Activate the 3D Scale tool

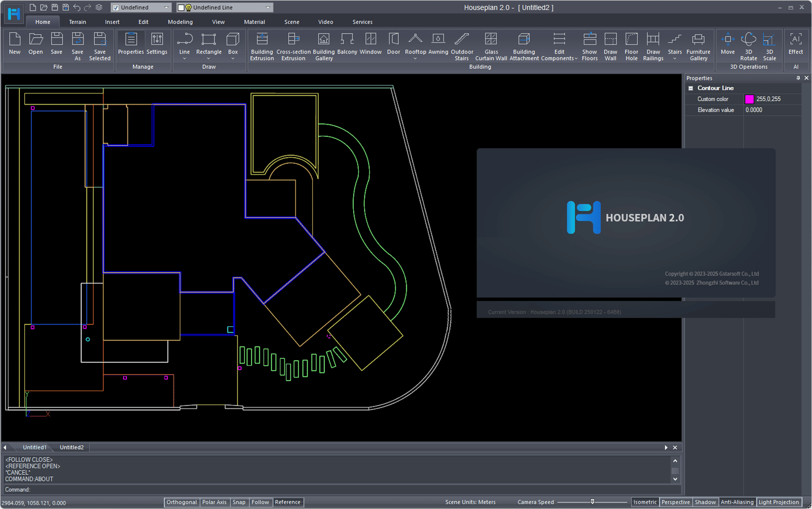click(769, 46)
